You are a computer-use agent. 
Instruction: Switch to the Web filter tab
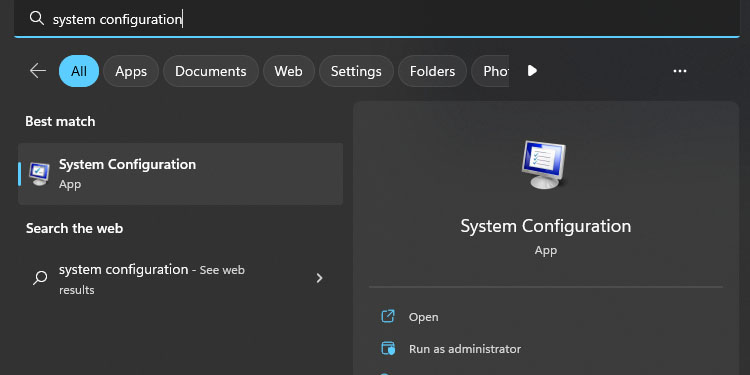288,71
